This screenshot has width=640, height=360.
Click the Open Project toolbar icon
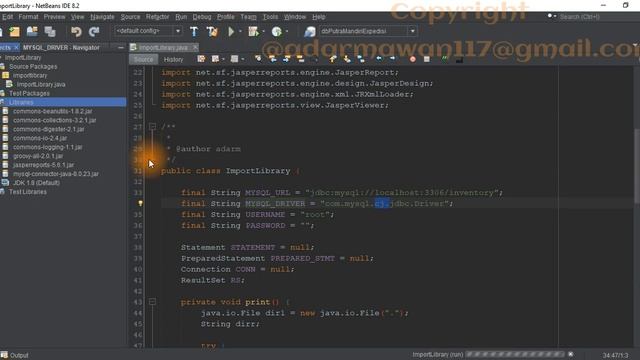(32, 31)
